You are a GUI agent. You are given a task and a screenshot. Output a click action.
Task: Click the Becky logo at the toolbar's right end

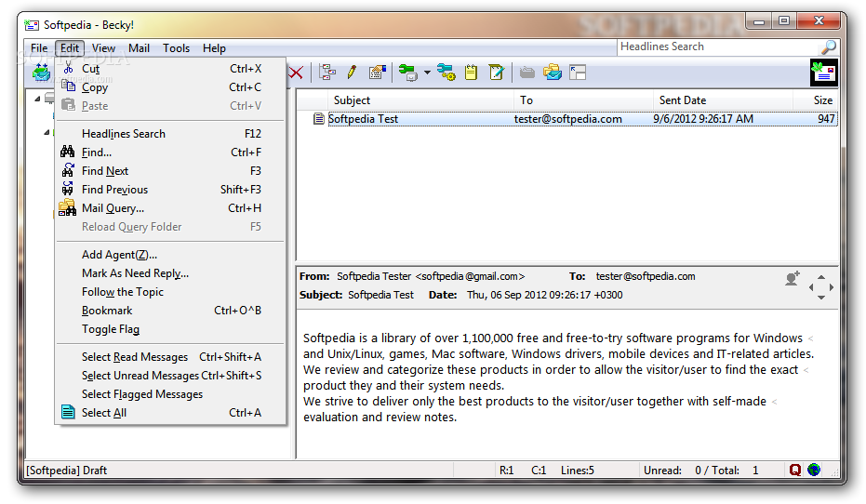tap(823, 73)
